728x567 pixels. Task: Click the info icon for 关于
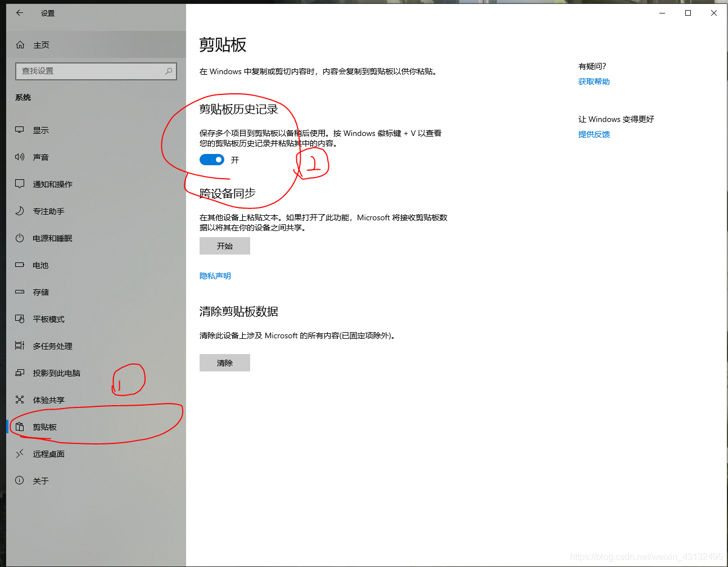click(x=20, y=480)
